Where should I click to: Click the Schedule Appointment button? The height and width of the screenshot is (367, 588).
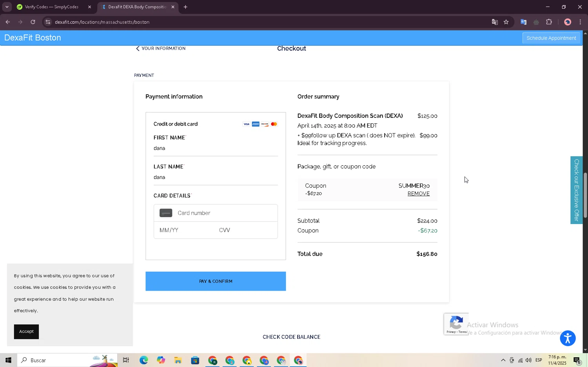pos(551,38)
